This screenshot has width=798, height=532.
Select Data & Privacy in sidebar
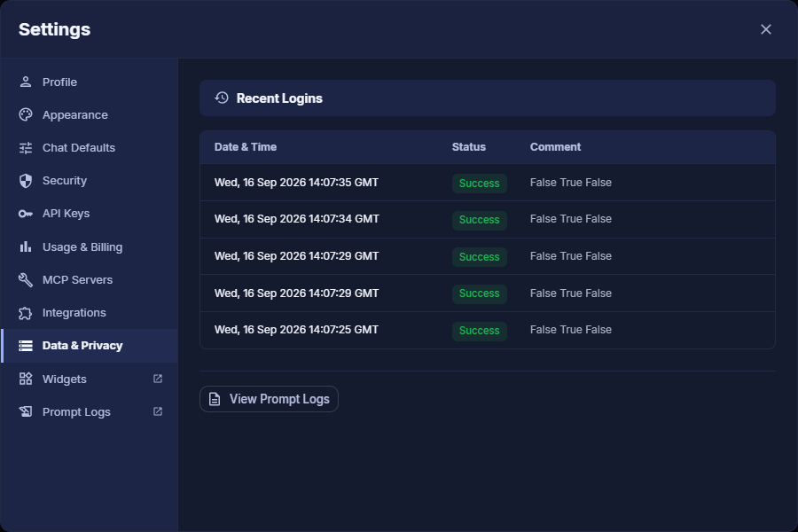pos(90,346)
